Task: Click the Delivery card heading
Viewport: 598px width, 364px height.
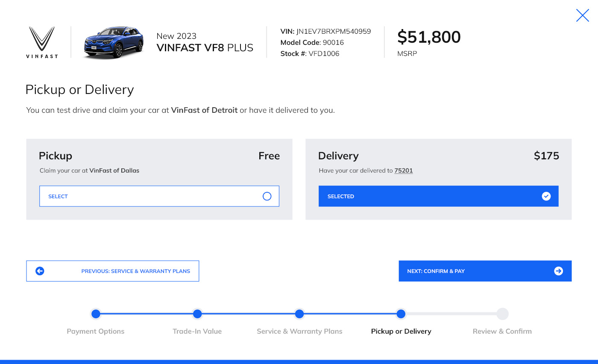Action: click(x=338, y=156)
